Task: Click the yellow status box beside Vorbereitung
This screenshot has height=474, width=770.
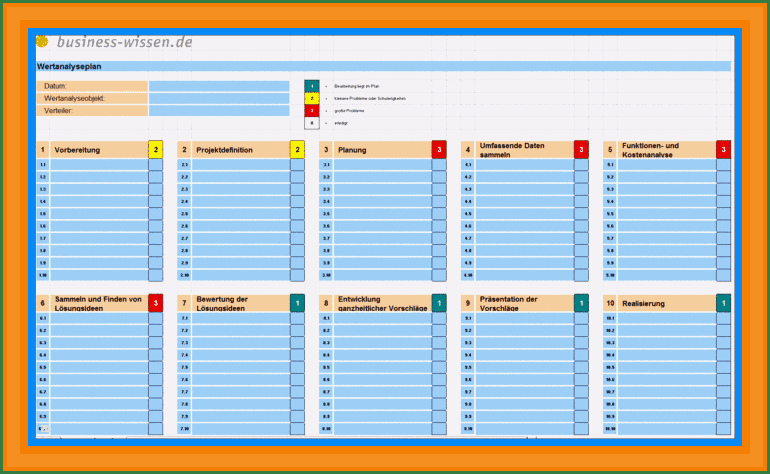Action: (x=155, y=150)
